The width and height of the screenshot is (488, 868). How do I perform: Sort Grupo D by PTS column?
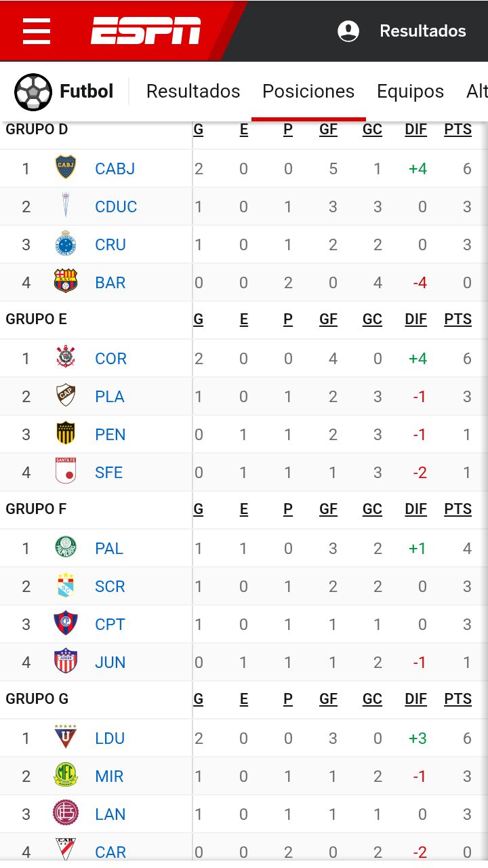pyautogui.click(x=457, y=130)
